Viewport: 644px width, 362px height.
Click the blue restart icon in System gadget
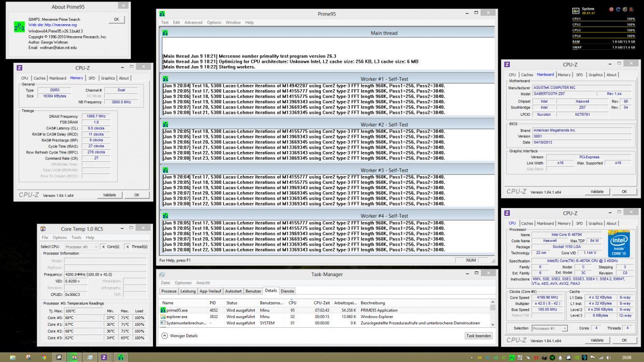coord(618,9)
